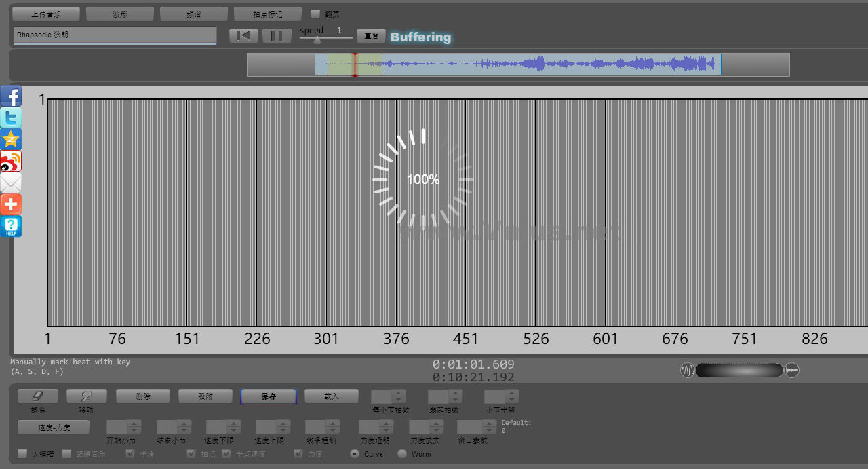Viewport: 868px width, 469px height.
Task: Click the blue HELP question-mark icon
Action: [x=11, y=226]
